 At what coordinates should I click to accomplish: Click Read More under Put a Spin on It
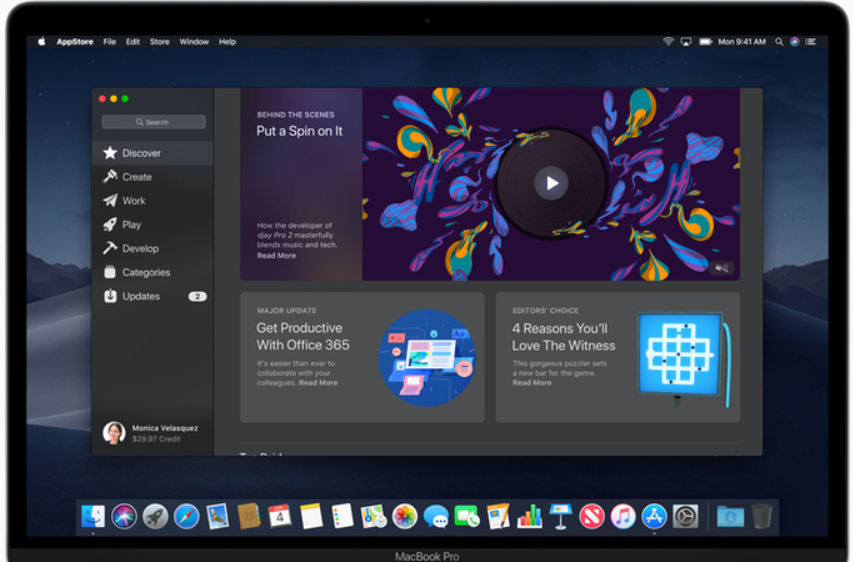276,256
